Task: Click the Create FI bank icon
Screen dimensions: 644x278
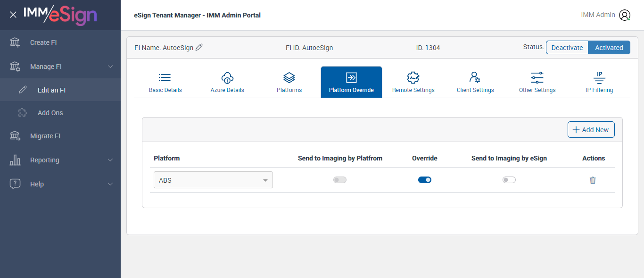Action: point(15,42)
